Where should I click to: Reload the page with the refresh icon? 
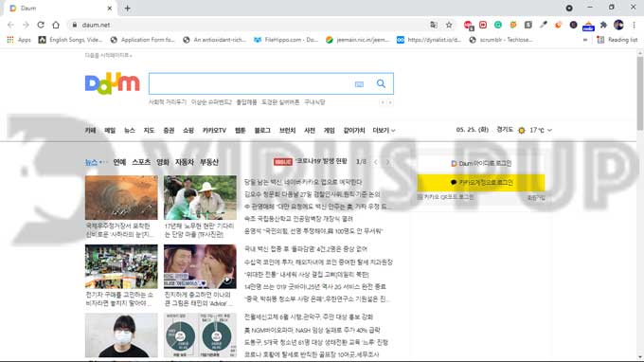pos(41,25)
